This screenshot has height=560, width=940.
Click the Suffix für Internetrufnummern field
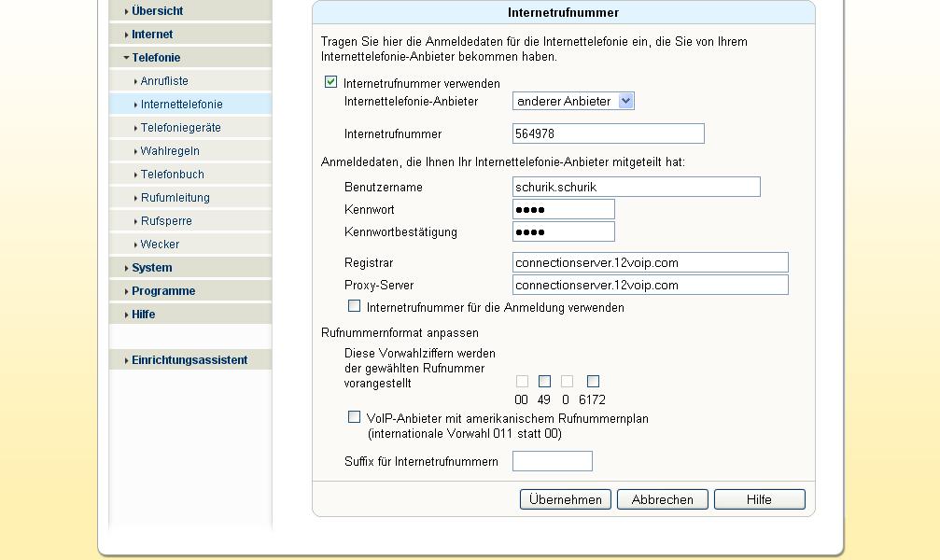tap(553, 461)
